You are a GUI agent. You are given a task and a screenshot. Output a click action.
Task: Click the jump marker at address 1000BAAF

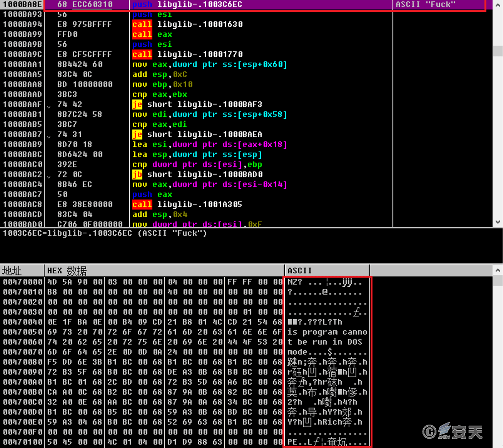[x=49, y=105]
